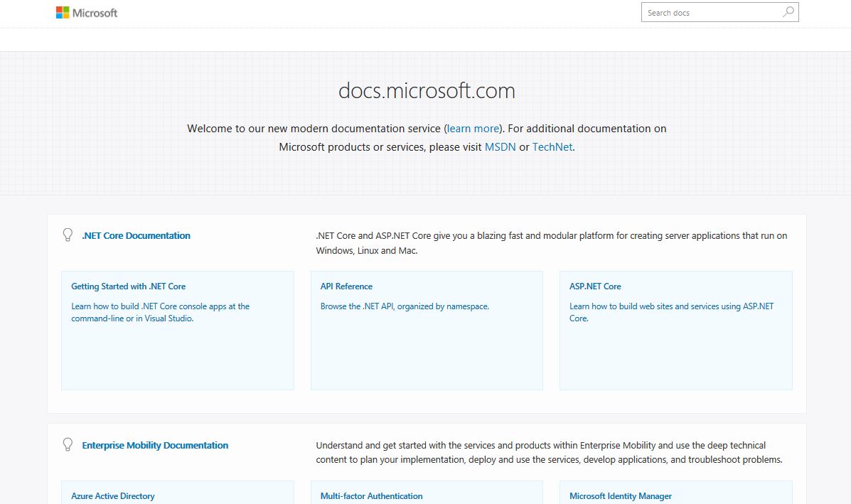851x504 pixels.
Task: Click 'Learn how to build web sites and services' text
Action: pos(671,313)
